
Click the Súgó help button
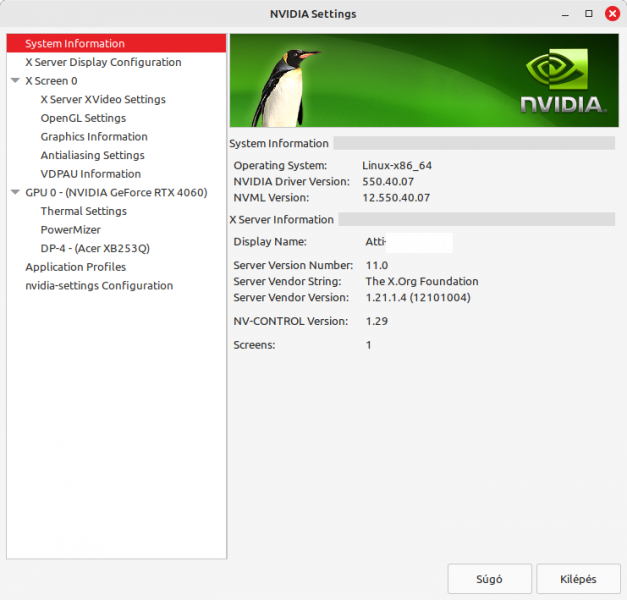(x=489, y=579)
